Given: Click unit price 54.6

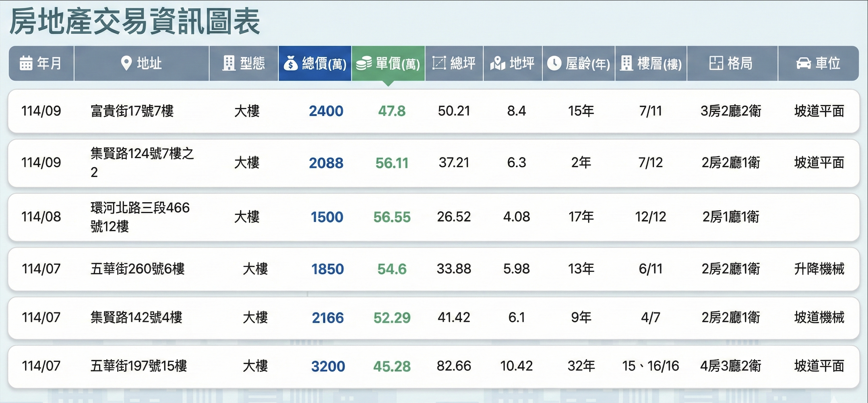Looking at the screenshot, I should click(392, 269).
